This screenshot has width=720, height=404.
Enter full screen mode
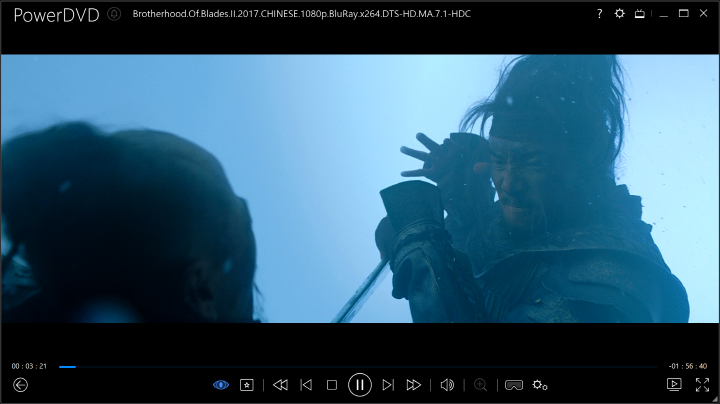(702, 385)
